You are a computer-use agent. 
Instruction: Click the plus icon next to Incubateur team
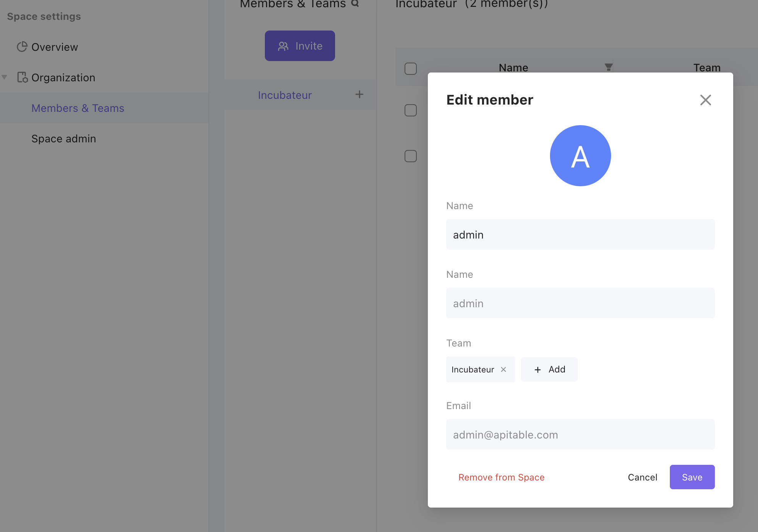tap(359, 95)
